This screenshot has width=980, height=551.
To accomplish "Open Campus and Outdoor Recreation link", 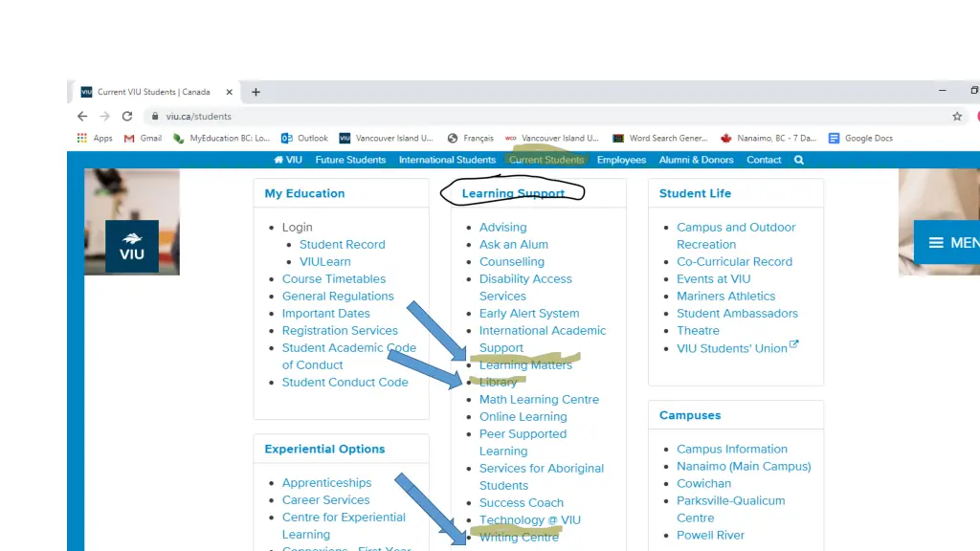I will click(x=736, y=236).
